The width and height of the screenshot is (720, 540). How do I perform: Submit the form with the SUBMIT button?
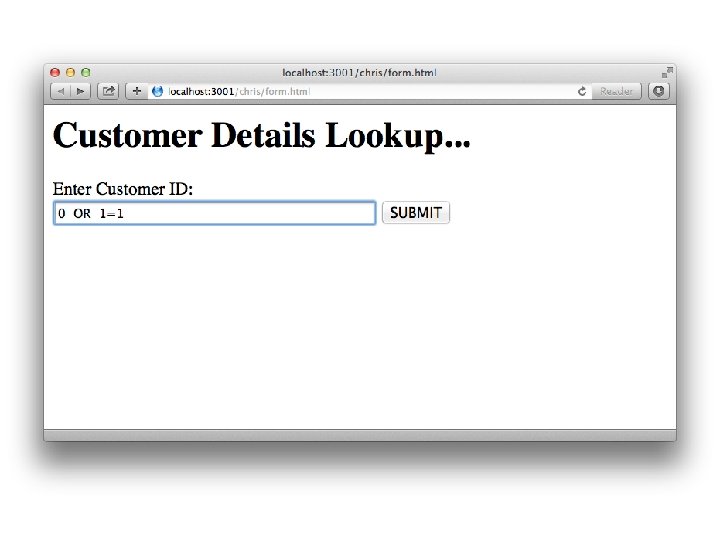click(x=416, y=213)
